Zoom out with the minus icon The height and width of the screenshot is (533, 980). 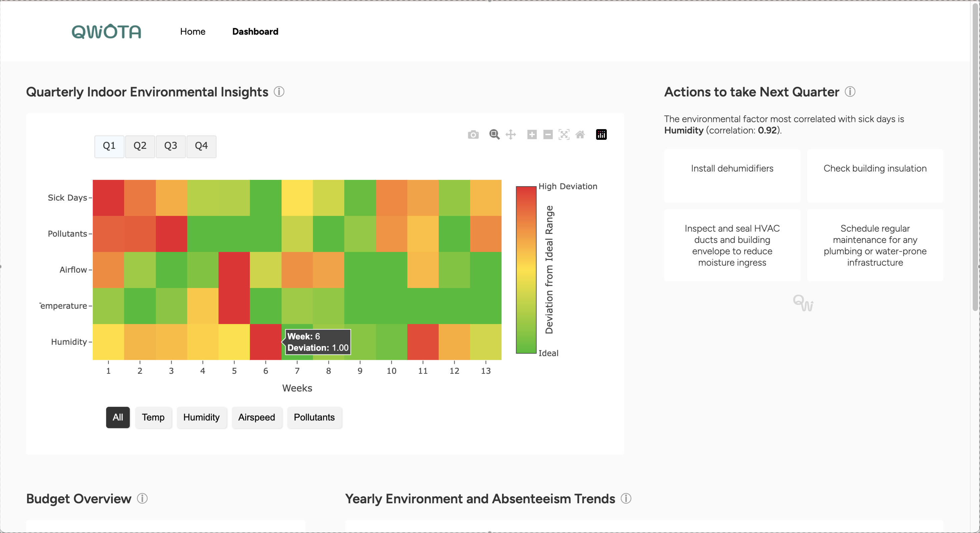click(x=548, y=135)
